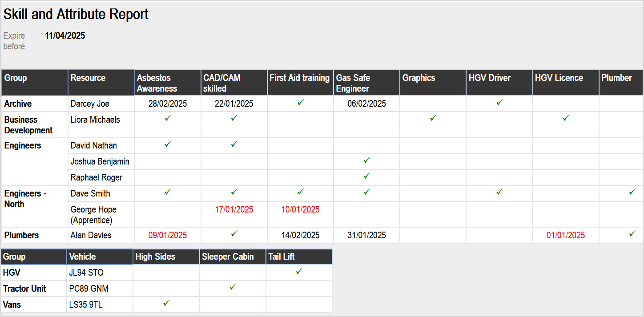Select Joshua Benjamin's Gas Safe Engineer tick

point(366,160)
